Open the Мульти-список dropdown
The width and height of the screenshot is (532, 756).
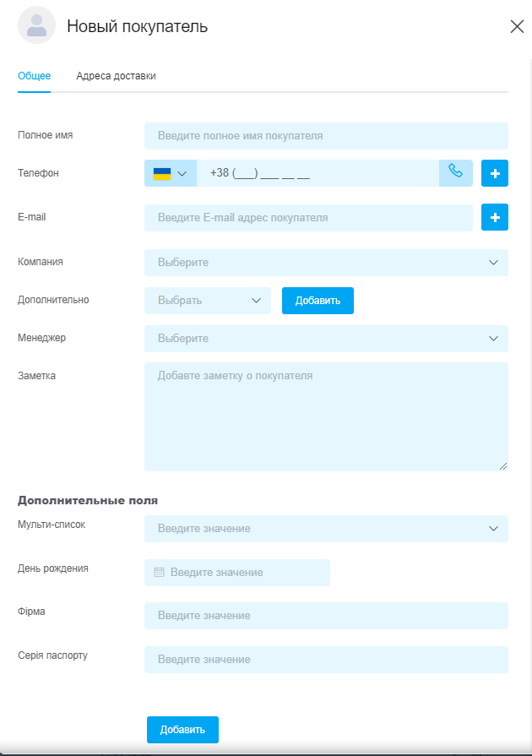(326, 529)
